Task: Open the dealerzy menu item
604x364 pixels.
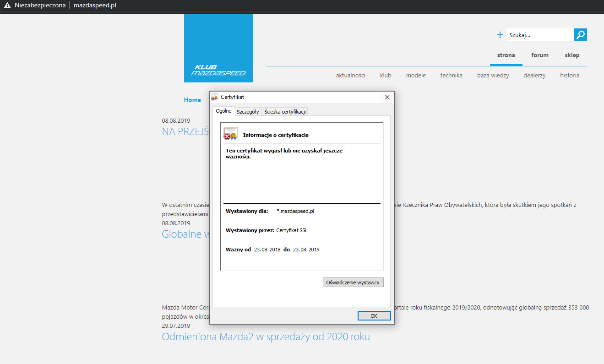Action: click(x=534, y=75)
